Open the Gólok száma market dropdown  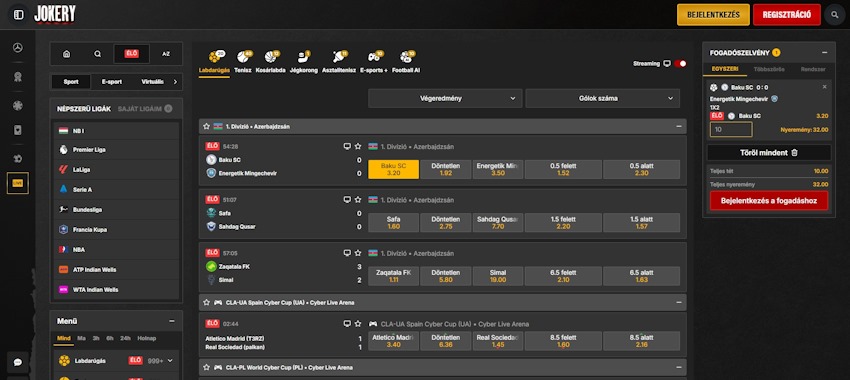coord(602,99)
